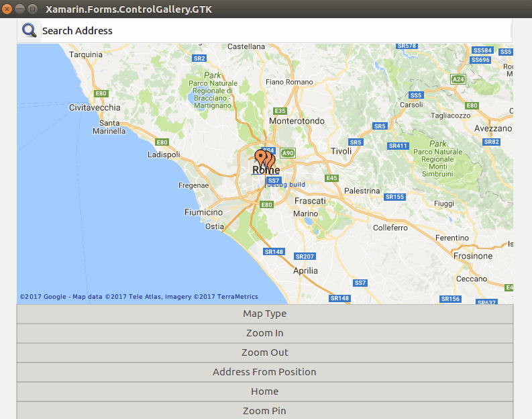Click the Ladispoli label on map
The width and height of the screenshot is (532, 419).
pyautogui.click(x=164, y=154)
